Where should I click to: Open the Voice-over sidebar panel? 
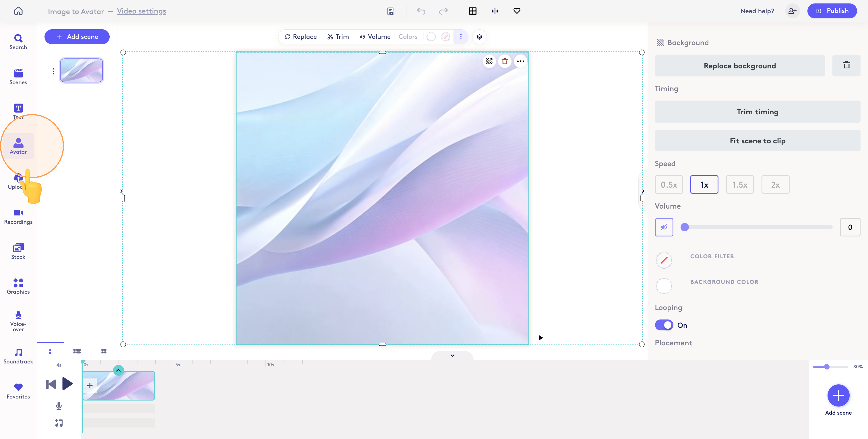coord(18,321)
